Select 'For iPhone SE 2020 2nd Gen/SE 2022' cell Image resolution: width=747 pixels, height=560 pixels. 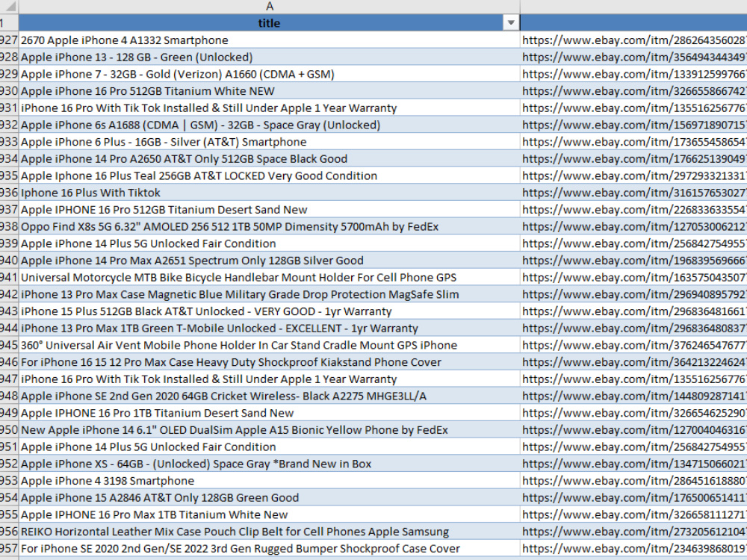(x=269, y=549)
